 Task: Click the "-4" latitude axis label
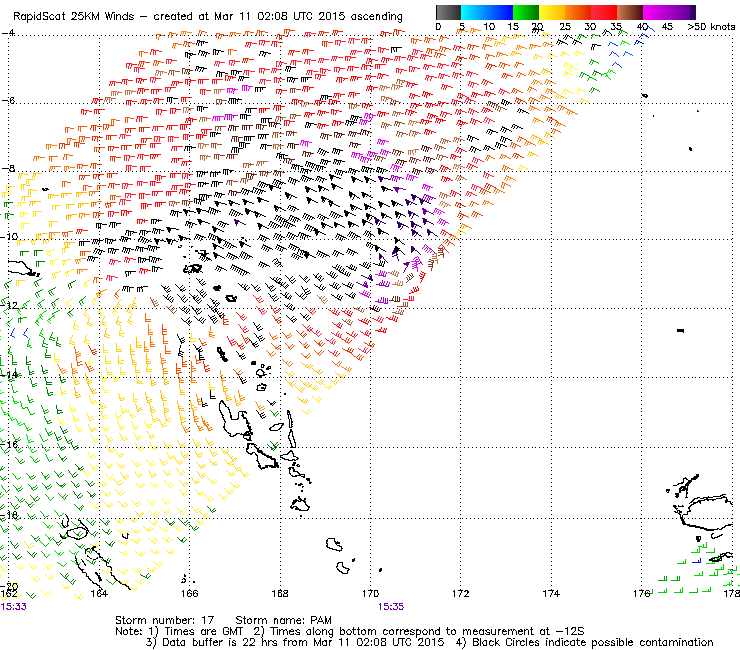pos(8,33)
